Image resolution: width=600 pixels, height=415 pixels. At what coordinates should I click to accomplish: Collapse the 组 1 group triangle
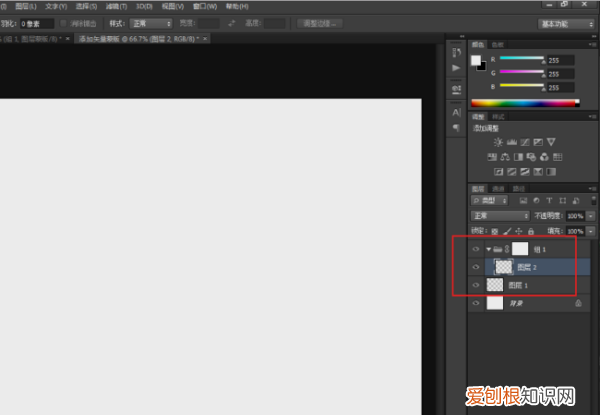point(487,249)
